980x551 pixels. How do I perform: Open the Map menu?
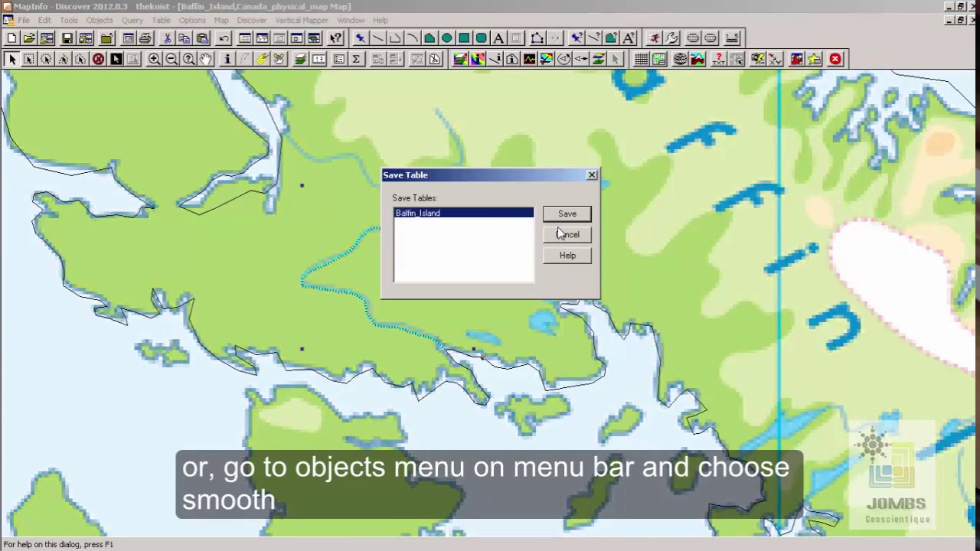[221, 20]
